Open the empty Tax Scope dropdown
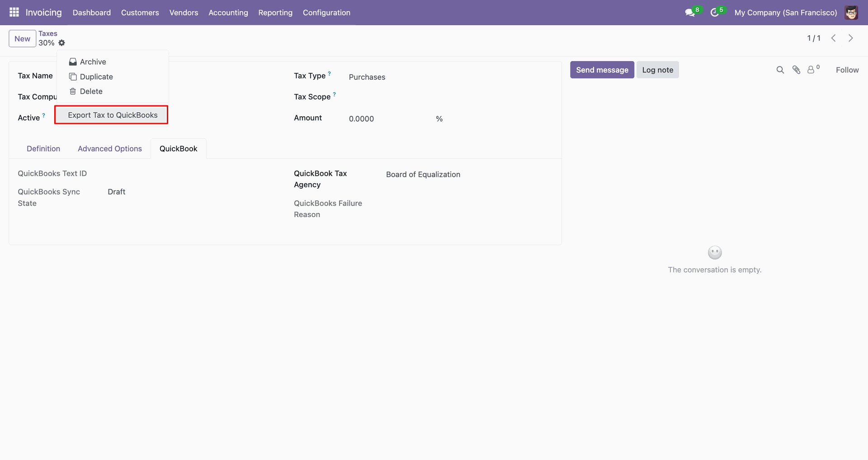 (450, 97)
